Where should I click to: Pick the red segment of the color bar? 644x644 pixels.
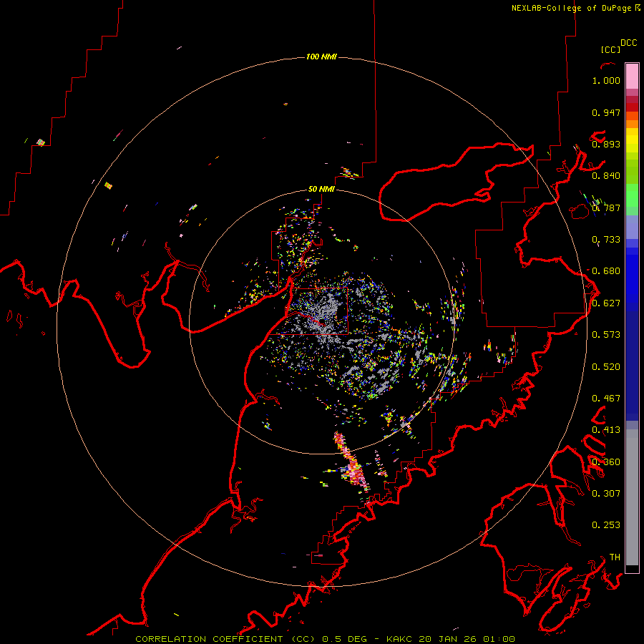632,107
